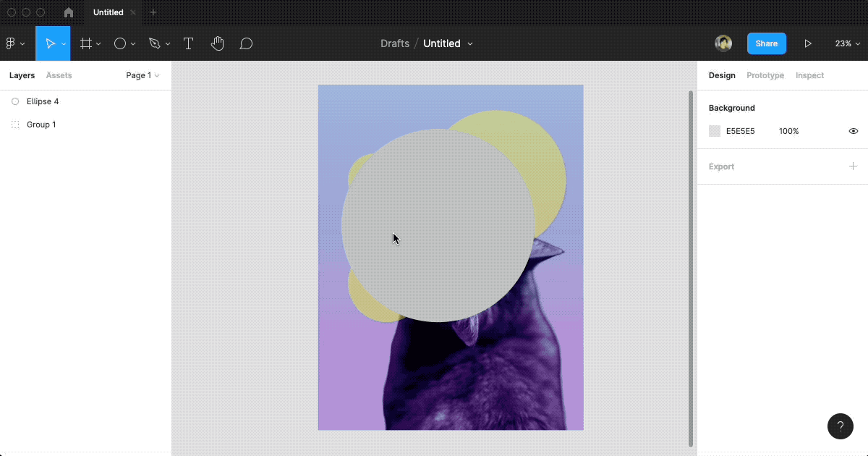Add an export setting with plus icon
The image size is (868, 456).
click(853, 166)
